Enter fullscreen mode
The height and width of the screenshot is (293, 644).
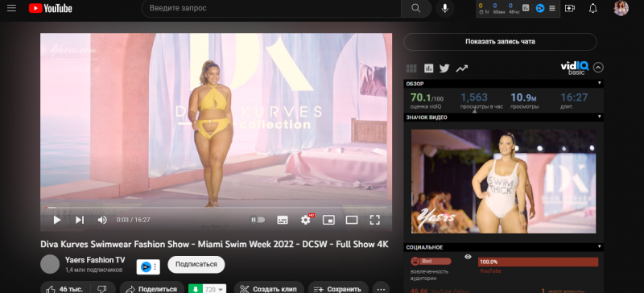coord(374,220)
